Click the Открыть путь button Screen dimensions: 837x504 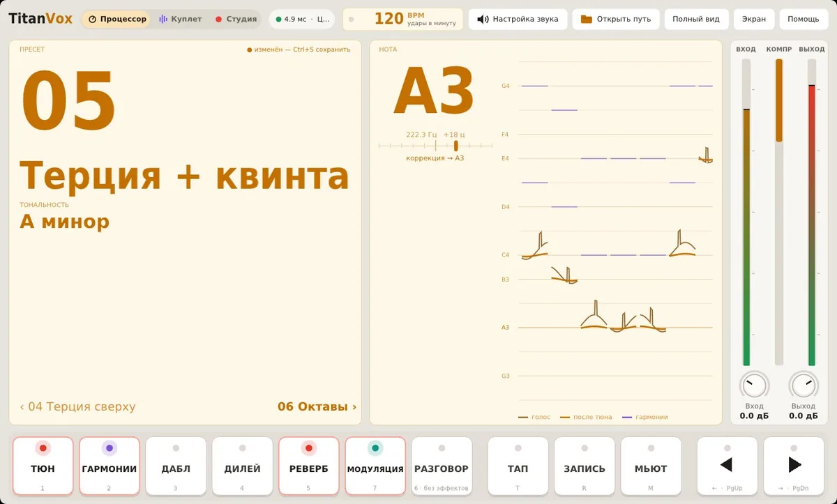616,20
